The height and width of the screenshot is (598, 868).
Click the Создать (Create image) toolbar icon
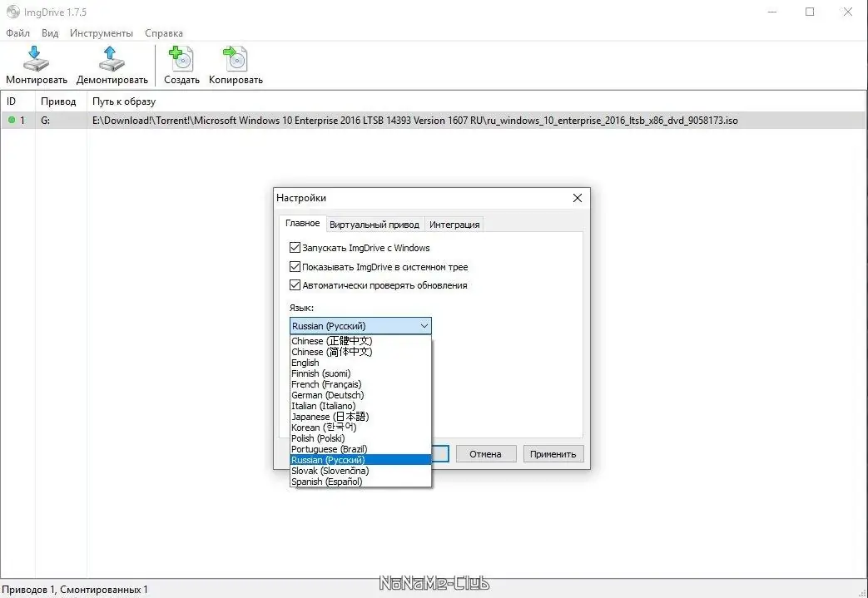(x=181, y=59)
